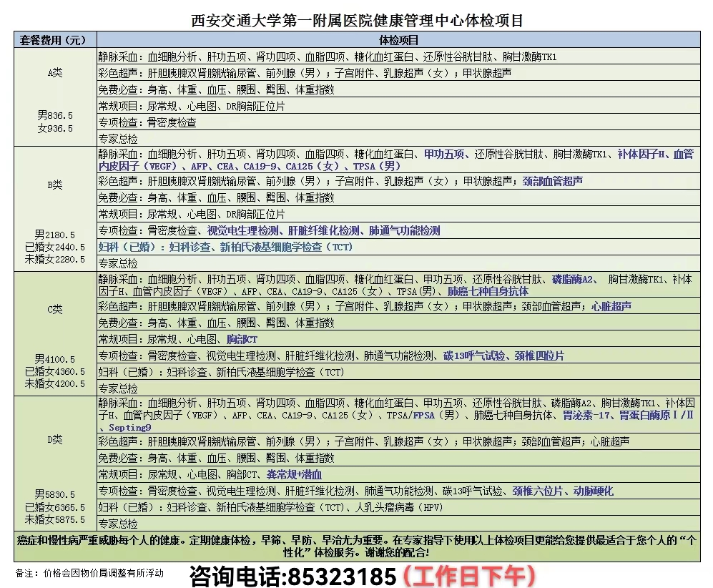Click the D类 package label
Viewport: 713px width, 588px height.
pos(55,440)
